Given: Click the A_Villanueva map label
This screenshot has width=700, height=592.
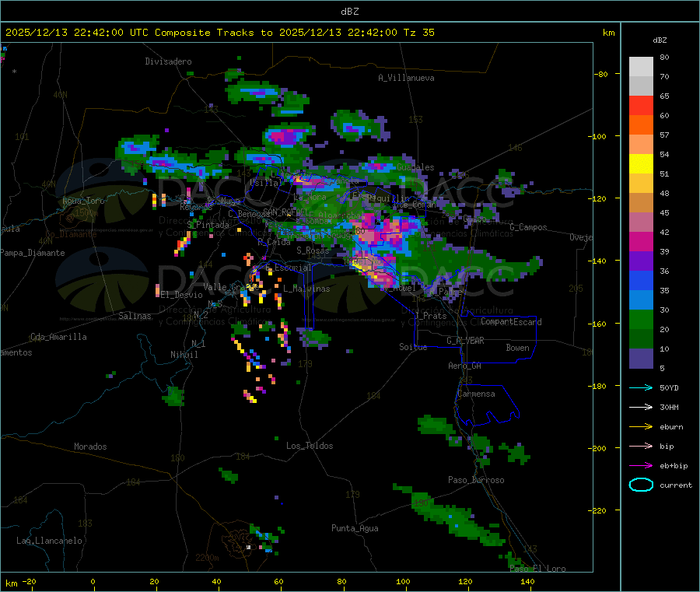Looking at the screenshot, I should (406, 78).
